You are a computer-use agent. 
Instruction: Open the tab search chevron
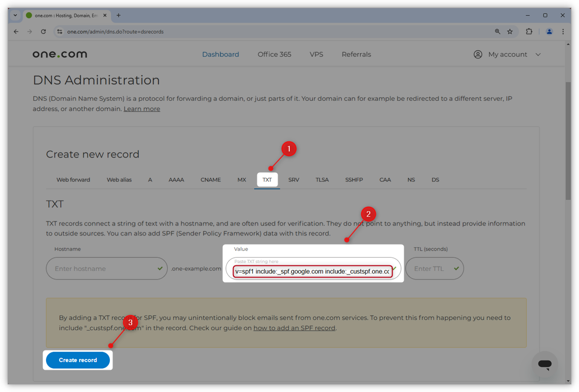tap(15, 15)
